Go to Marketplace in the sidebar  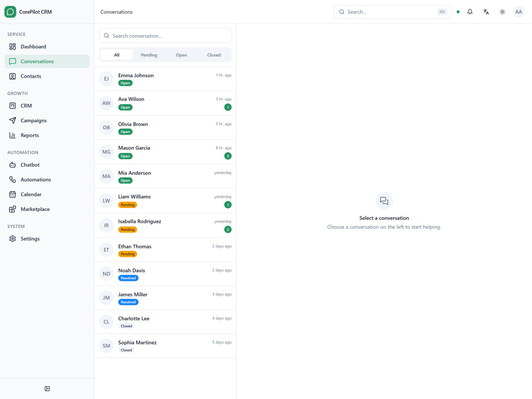point(47,209)
